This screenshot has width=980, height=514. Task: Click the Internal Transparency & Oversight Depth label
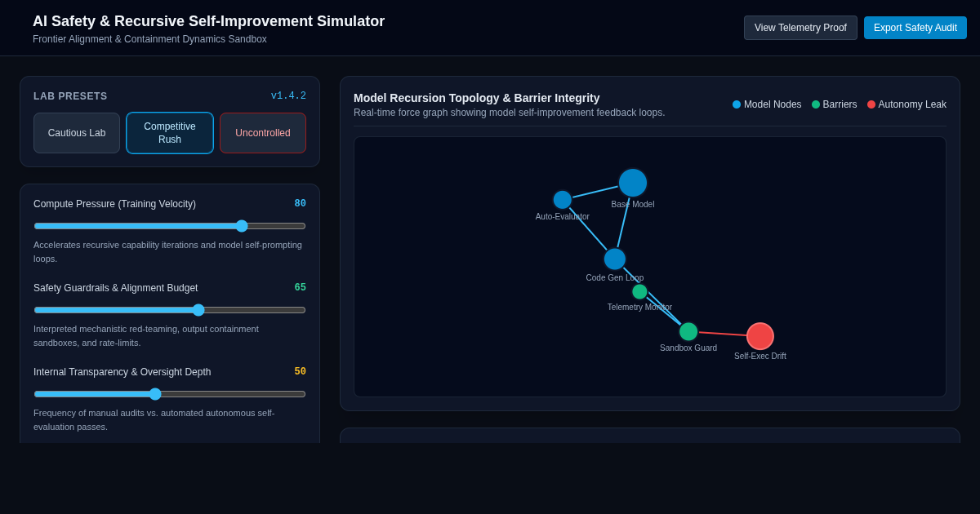pyautogui.click(x=122, y=372)
